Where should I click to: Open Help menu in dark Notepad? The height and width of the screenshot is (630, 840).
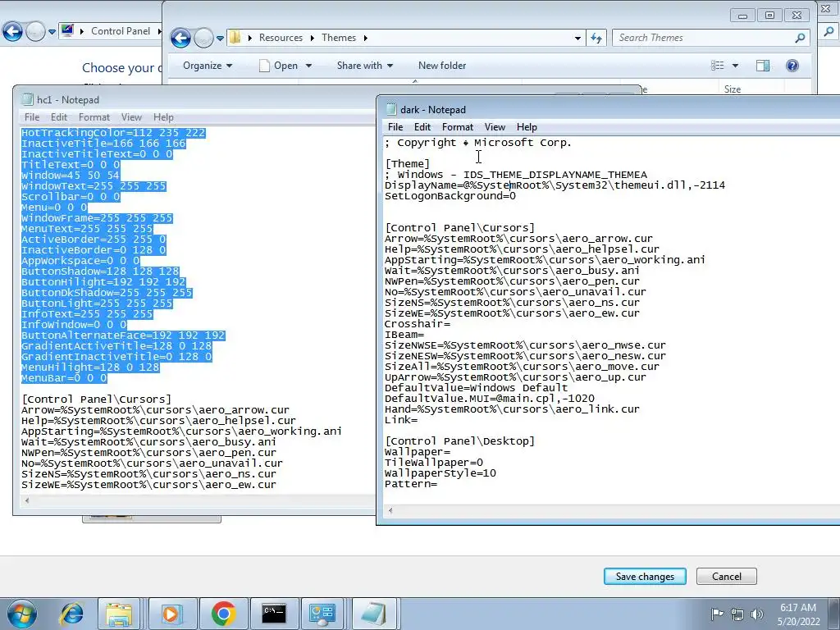[x=527, y=127]
